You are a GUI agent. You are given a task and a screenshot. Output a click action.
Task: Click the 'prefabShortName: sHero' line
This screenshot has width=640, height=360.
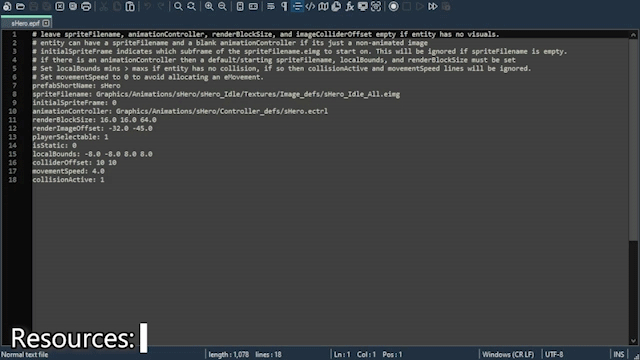click(76, 86)
